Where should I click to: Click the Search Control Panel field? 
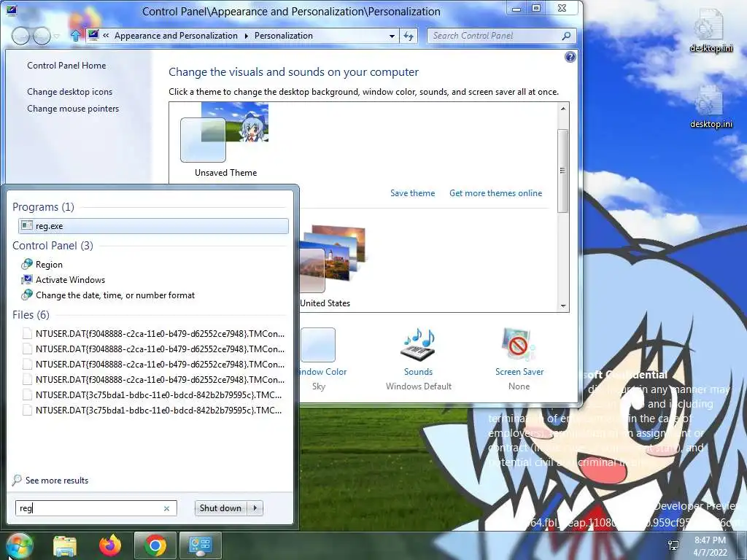(502, 36)
